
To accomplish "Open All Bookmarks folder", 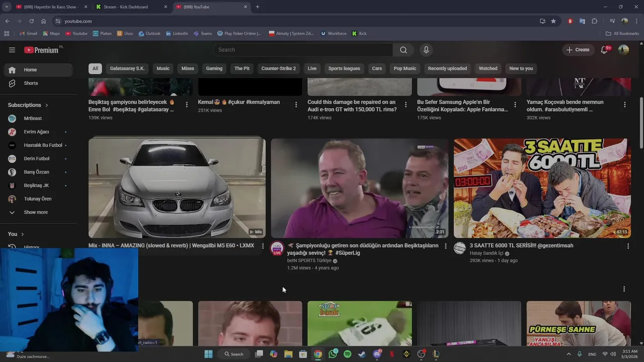I will [x=622, y=34].
